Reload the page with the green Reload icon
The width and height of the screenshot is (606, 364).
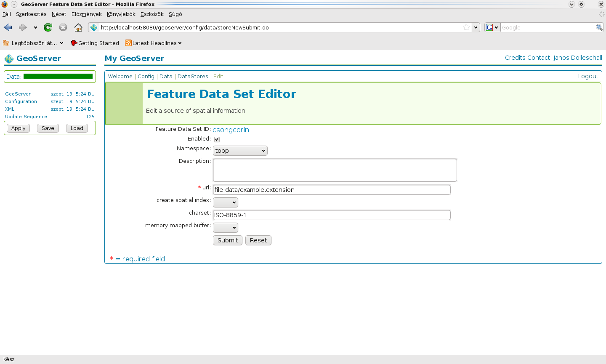(x=48, y=27)
